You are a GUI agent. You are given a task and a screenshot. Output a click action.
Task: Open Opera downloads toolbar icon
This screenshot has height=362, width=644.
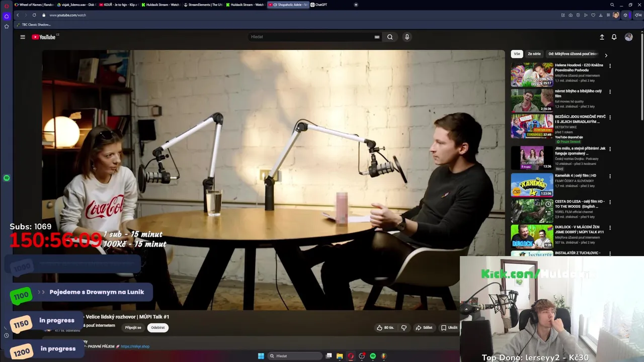click(601, 15)
